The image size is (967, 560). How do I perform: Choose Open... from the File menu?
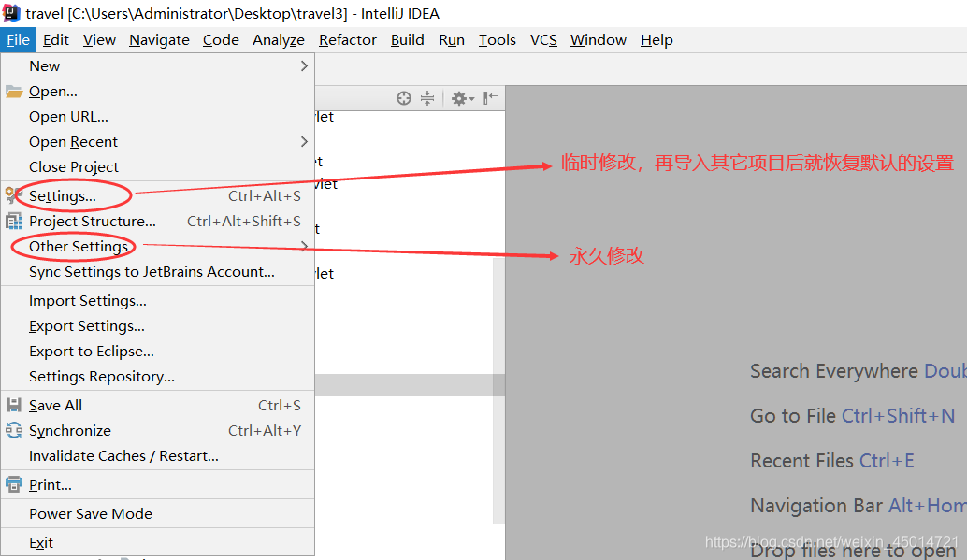click(158, 92)
